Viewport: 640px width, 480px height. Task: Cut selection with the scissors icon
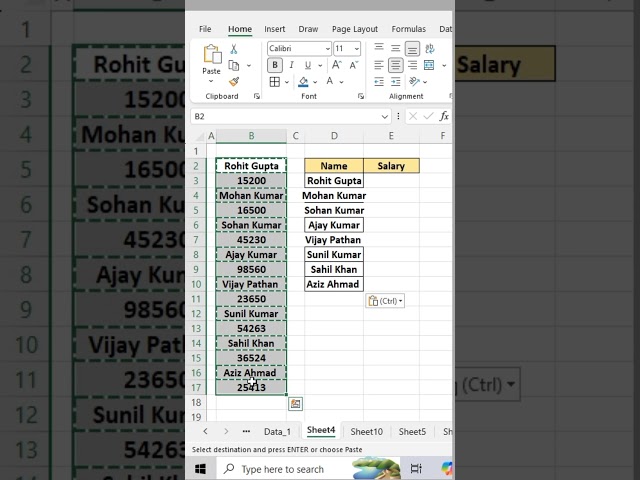click(x=233, y=49)
